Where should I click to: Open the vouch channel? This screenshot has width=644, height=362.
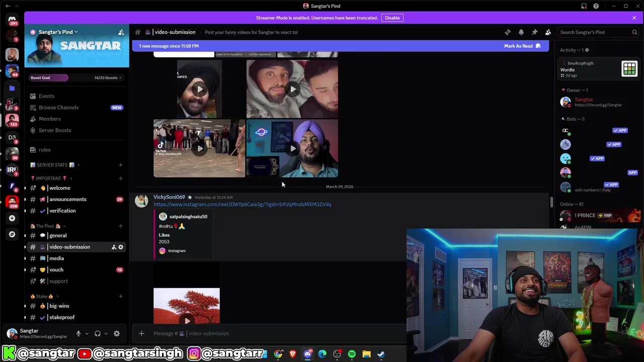coord(76,270)
